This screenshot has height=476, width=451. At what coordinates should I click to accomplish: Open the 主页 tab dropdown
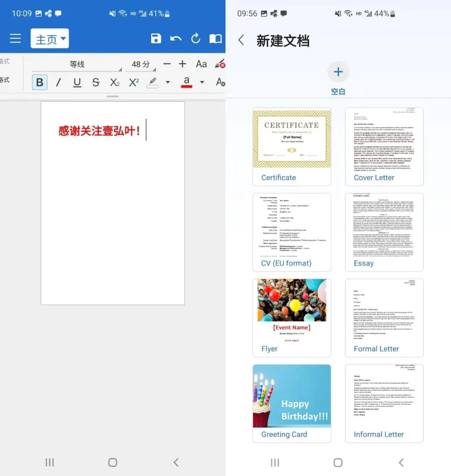pos(50,38)
